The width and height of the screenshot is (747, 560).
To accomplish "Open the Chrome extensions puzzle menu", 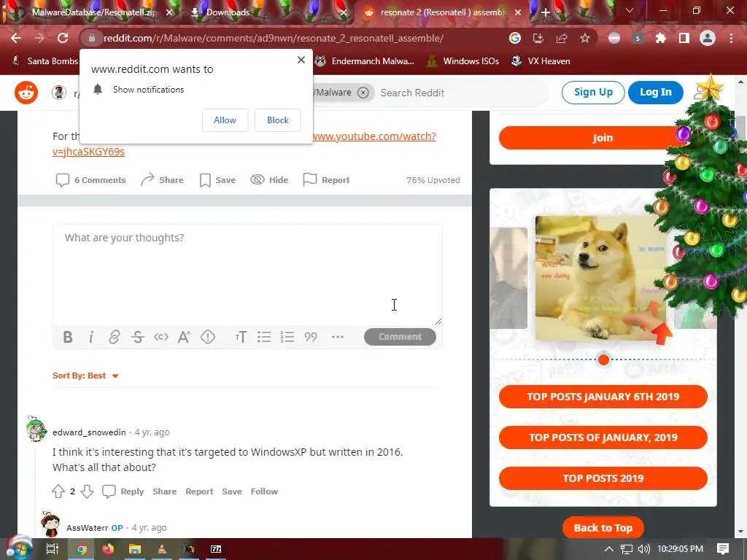I will pos(661,38).
